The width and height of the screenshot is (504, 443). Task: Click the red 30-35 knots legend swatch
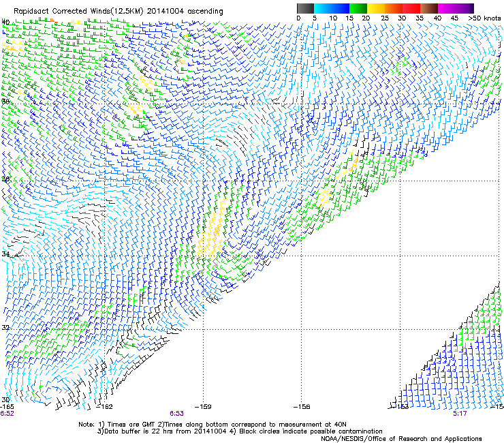point(411,8)
